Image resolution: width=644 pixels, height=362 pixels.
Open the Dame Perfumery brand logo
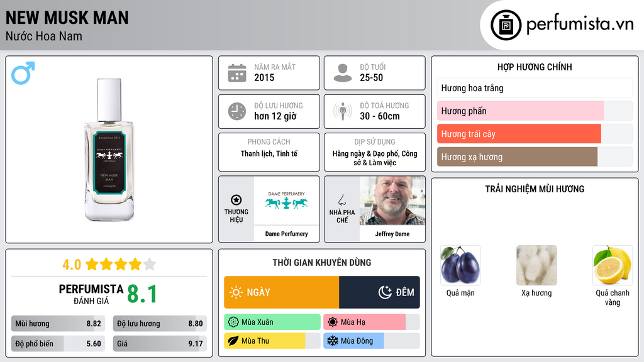pyautogui.click(x=287, y=200)
